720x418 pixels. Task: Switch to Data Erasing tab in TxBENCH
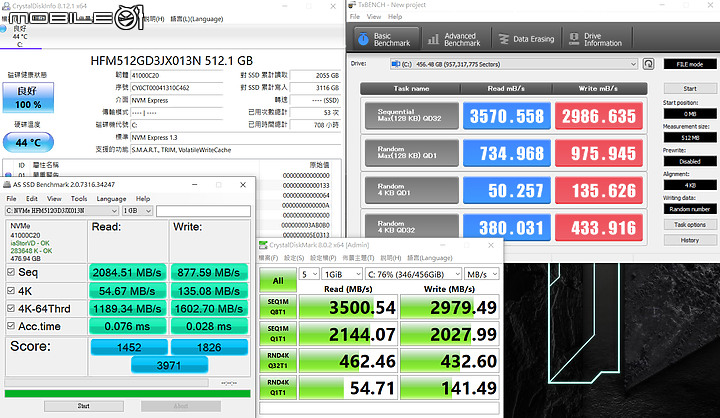tap(526, 39)
